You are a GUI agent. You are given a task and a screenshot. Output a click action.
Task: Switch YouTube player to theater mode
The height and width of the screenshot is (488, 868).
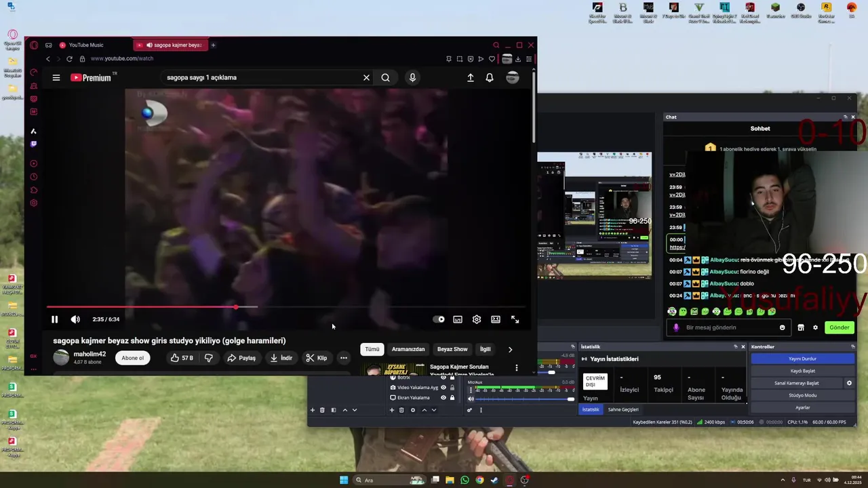coord(496,319)
